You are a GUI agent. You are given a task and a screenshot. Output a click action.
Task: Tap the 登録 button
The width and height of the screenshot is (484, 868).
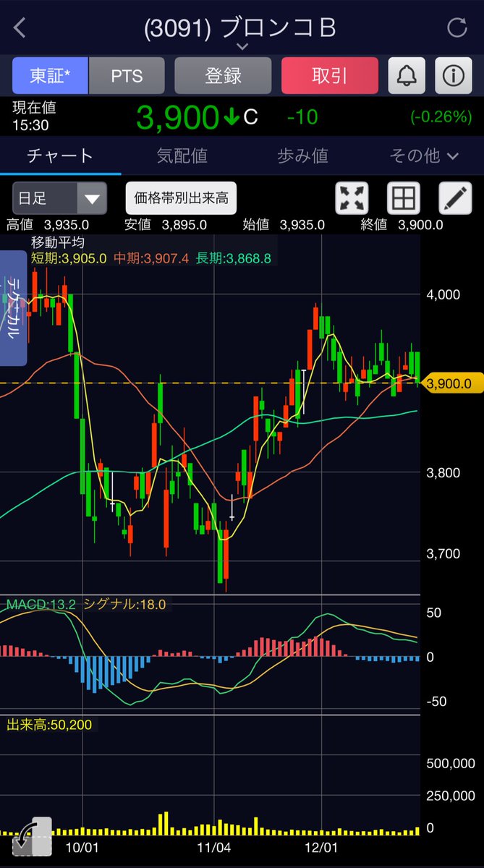[223, 75]
